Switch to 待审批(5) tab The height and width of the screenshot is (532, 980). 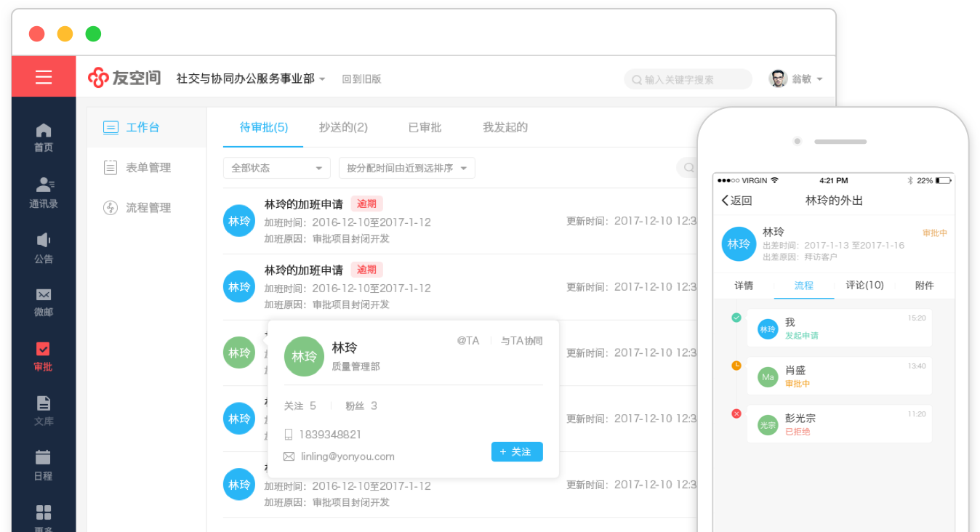264,127
